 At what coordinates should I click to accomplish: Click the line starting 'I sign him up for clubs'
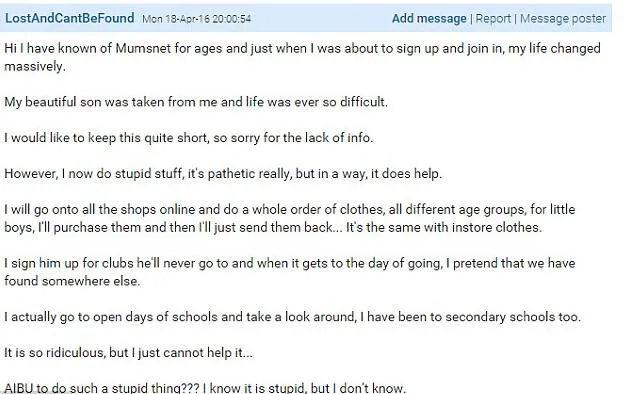point(290,263)
